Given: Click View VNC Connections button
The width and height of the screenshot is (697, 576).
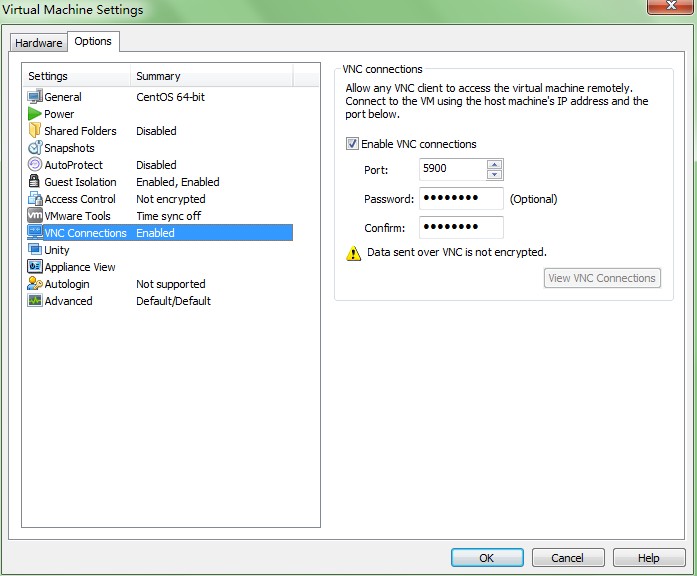Looking at the screenshot, I should click(602, 278).
